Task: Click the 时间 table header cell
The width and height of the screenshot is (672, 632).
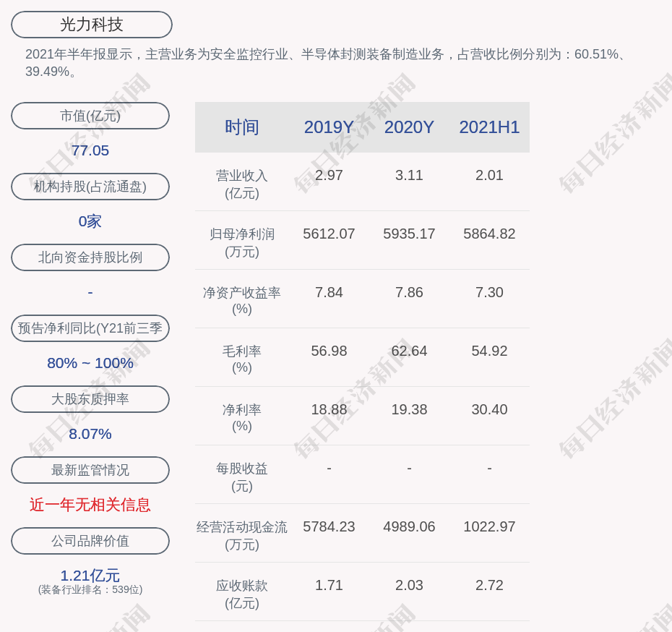Action: [241, 127]
